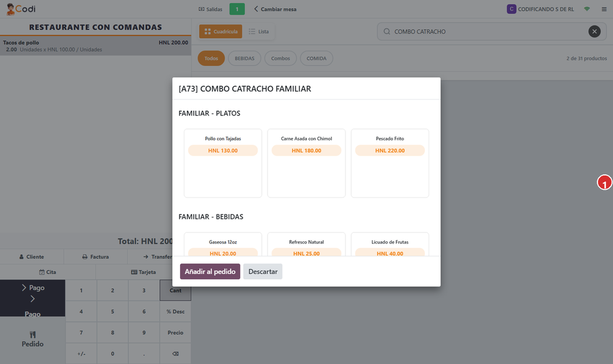
Task: Open the hamburger menu
Action: click(x=604, y=9)
